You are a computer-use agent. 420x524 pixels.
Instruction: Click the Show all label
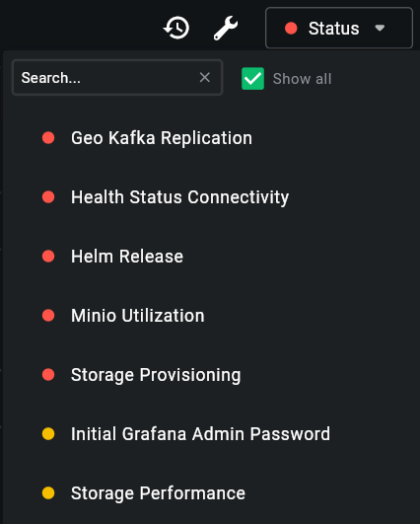[x=302, y=79]
